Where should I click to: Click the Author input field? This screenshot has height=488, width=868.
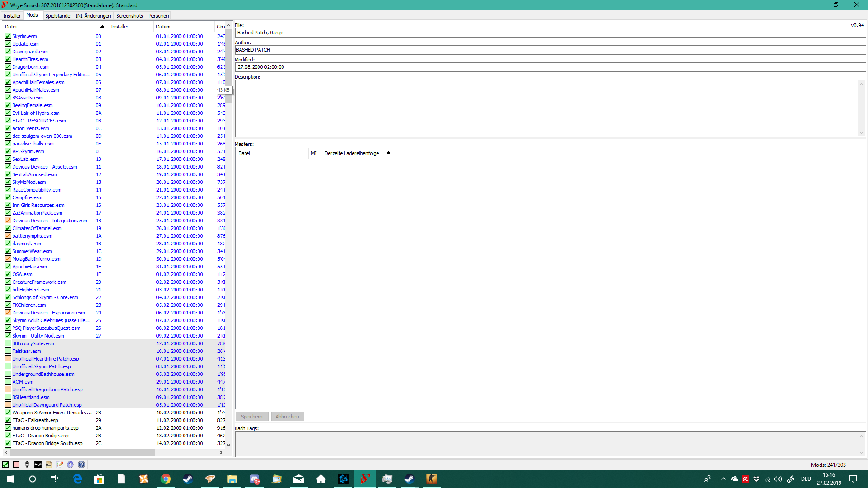point(550,50)
